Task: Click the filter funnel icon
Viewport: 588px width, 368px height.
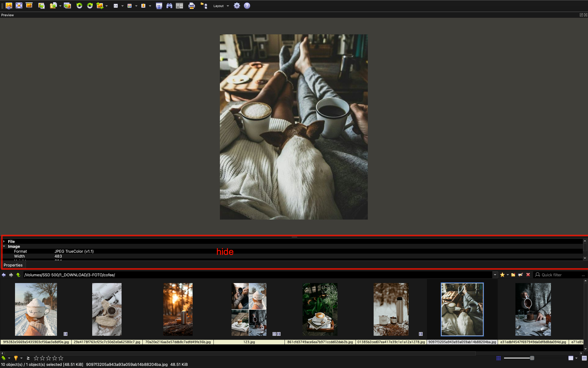Action: click(16, 358)
